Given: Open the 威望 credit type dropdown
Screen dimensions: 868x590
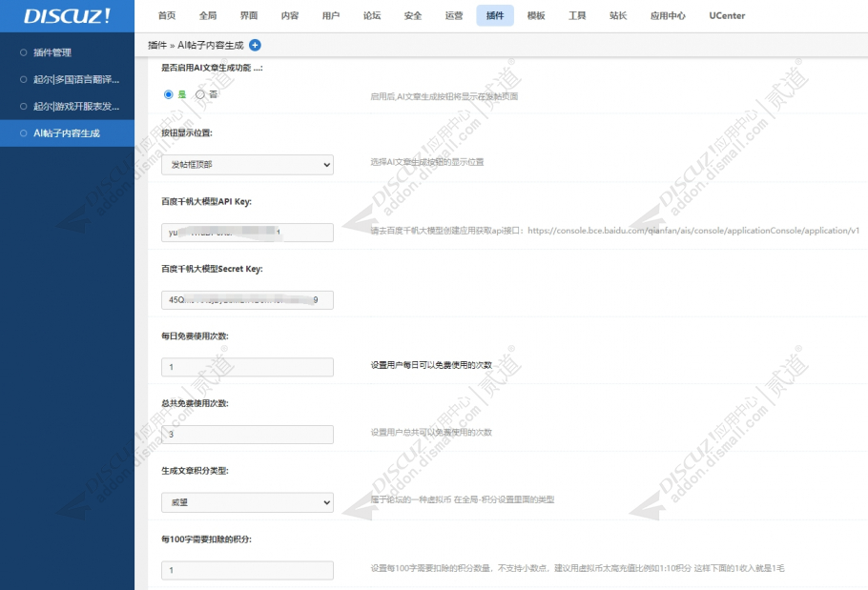Looking at the screenshot, I should pyautogui.click(x=247, y=502).
